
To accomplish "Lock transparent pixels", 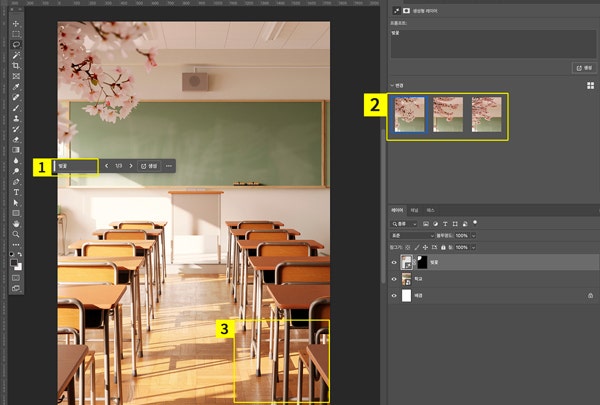I will (x=408, y=248).
